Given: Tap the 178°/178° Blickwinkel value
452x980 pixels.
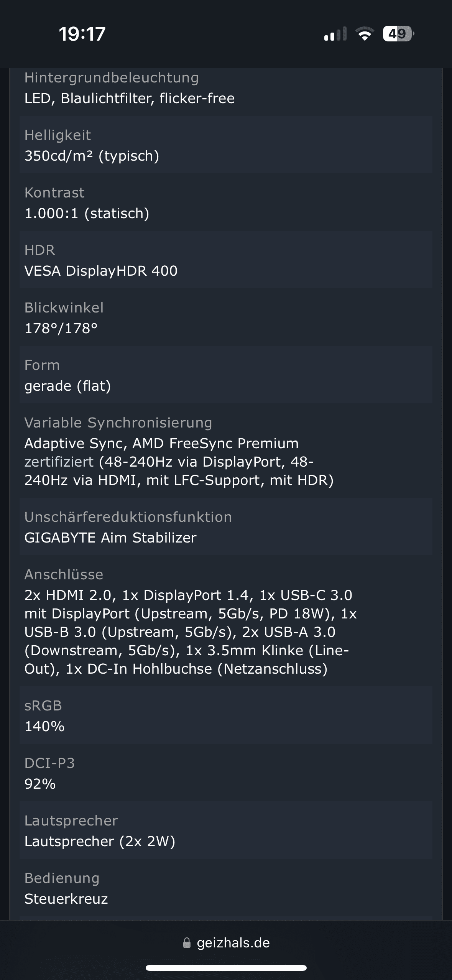Looking at the screenshot, I should click(61, 329).
